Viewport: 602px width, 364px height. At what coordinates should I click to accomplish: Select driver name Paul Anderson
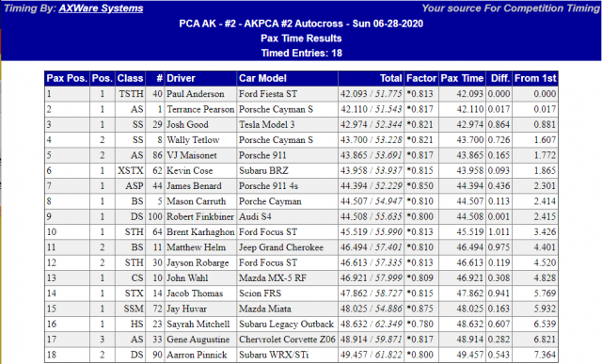click(196, 94)
